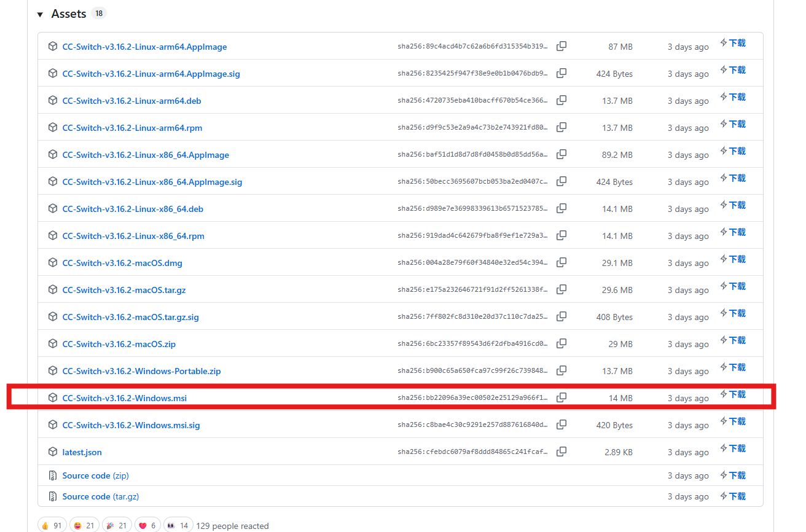Viewport: 806px width, 532px height.
Task: Click package icon beside Linux-x86_64.deb
Action: point(53,209)
